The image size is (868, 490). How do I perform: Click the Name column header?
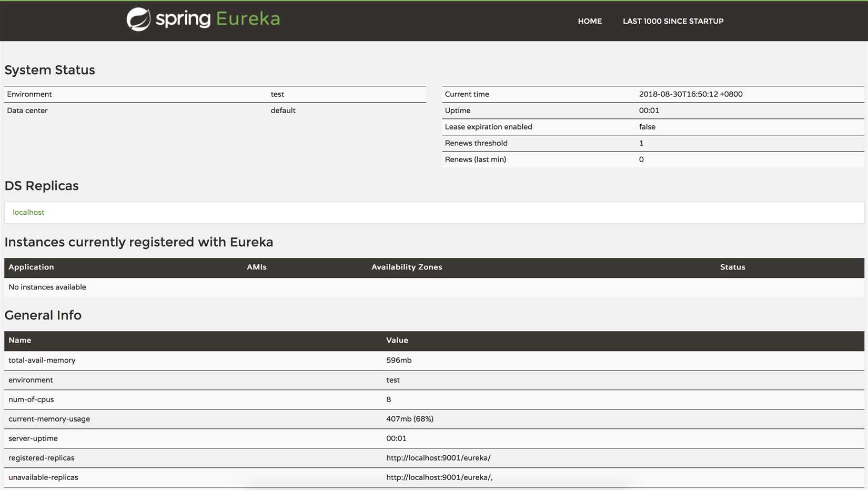tap(20, 340)
